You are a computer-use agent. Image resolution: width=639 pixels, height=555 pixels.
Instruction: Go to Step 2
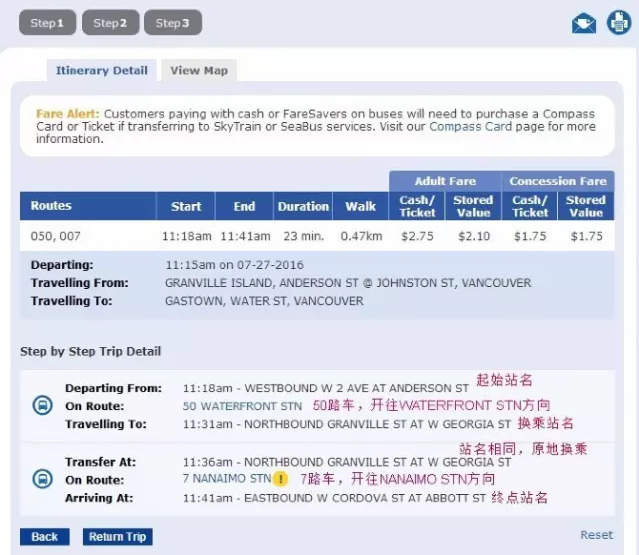point(110,23)
